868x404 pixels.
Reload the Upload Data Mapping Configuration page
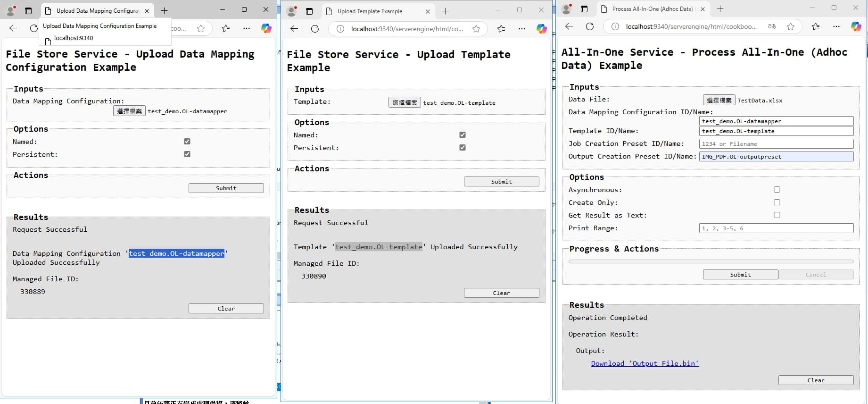[x=33, y=28]
